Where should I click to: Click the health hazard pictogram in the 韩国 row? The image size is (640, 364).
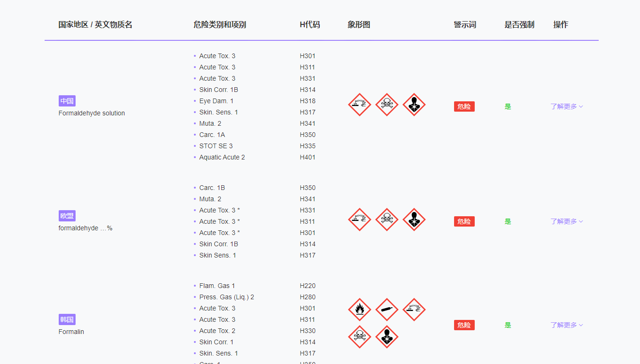[387, 337]
